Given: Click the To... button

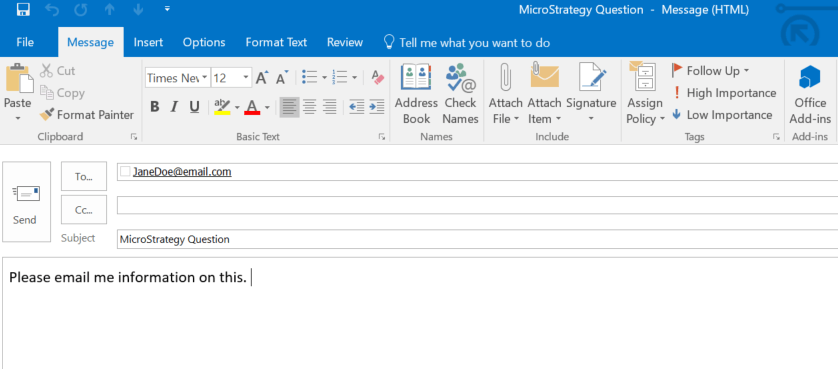Looking at the screenshot, I should (x=84, y=176).
